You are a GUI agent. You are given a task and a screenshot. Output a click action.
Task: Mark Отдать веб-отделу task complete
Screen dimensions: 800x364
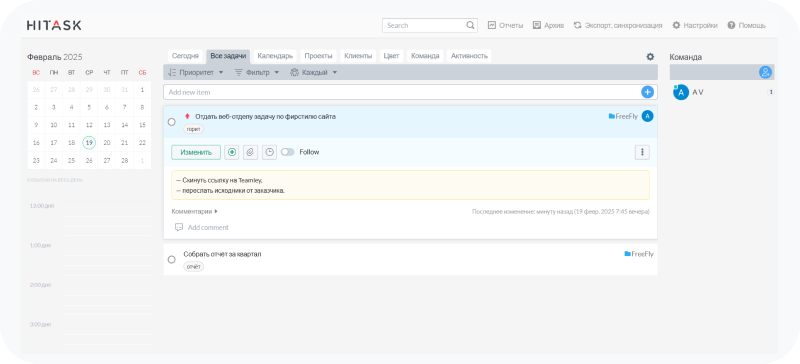point(171,122)
